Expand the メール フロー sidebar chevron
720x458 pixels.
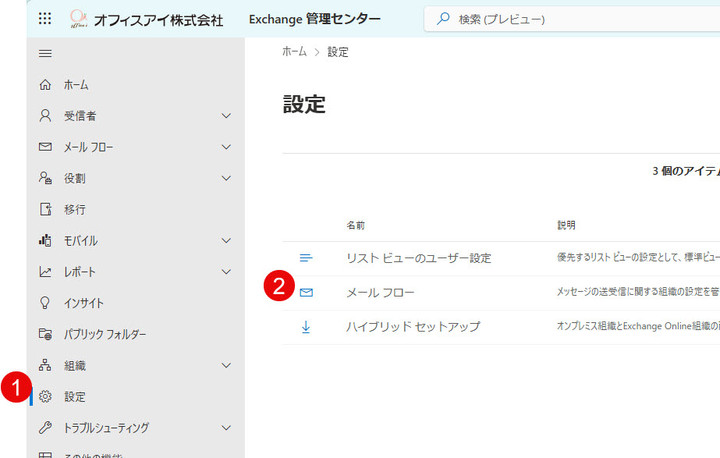[226, 147]
